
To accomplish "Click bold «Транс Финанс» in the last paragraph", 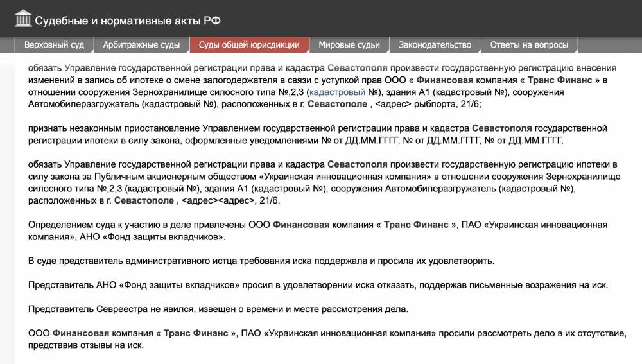I will [x=195, y=333].
